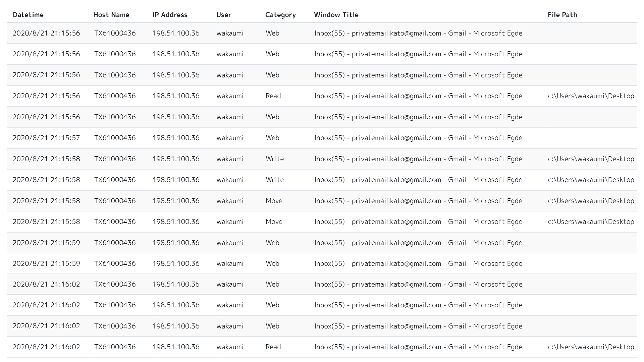Click the first 21:15:59 datetime cell
644x362 pixels.
pyautogui.click(x=46, y=243)
